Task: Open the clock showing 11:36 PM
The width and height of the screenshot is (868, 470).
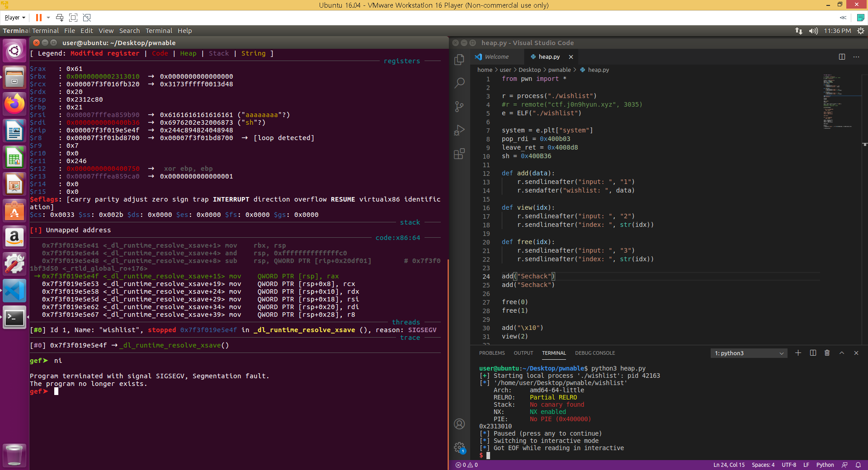Action: [837, 31]
